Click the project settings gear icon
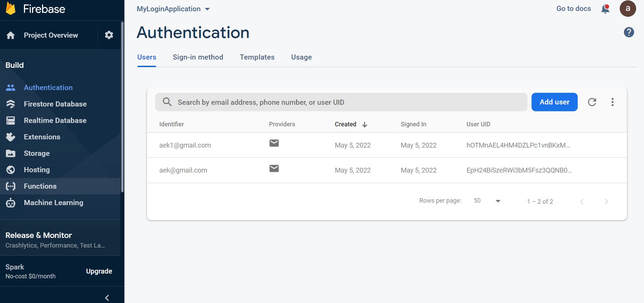The image size is (644, 303). coord(109,35)
